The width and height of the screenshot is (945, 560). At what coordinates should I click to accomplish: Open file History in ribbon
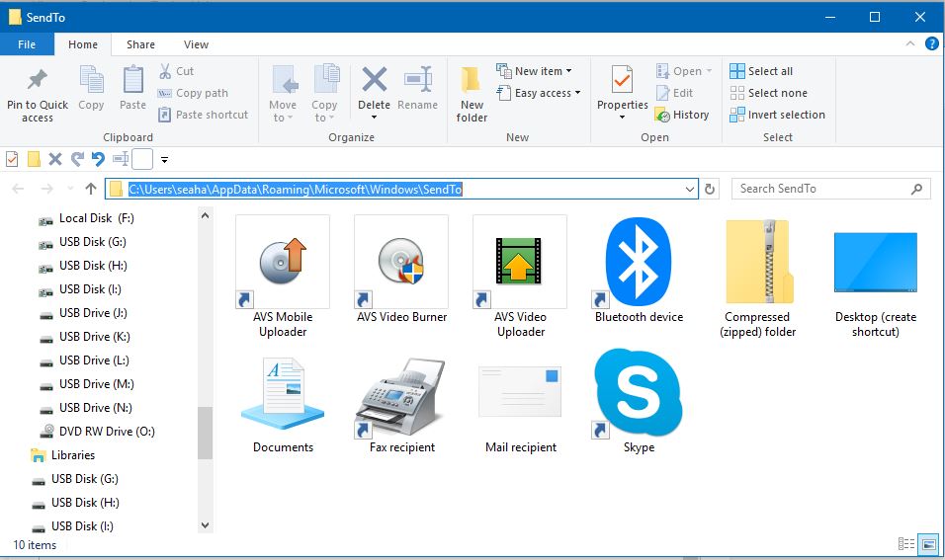pyautogui.click(x=682, y=115)
